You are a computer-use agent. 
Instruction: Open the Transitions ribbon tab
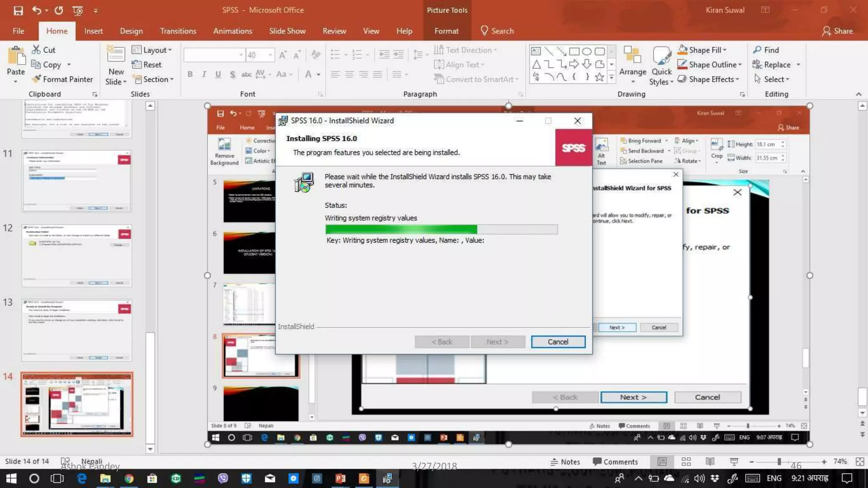pyautogui.click(x=178, y=31)
